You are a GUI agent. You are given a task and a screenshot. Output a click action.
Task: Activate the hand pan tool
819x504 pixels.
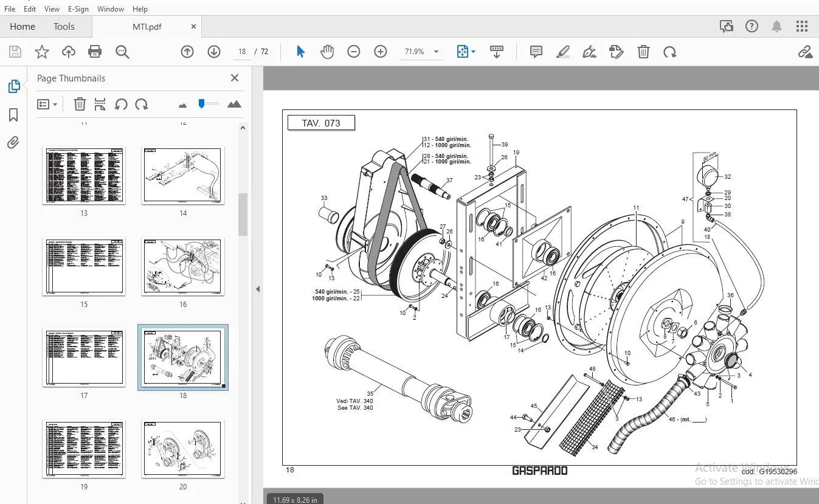[327, 52]
